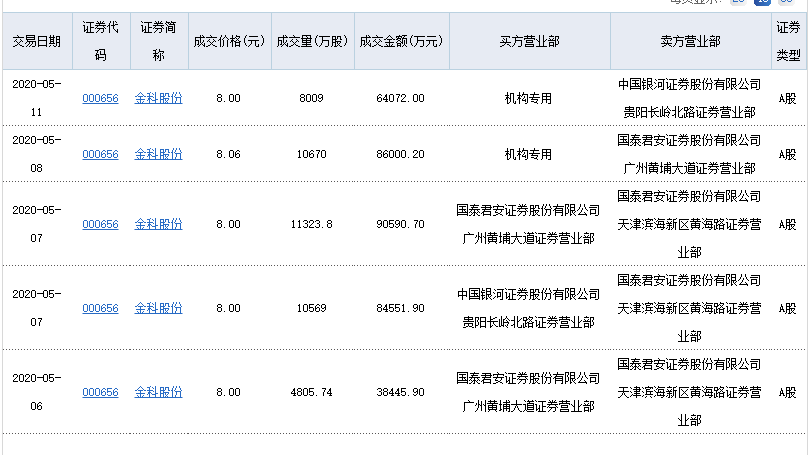This screenshot has height=455, width=812.
Task: Click the 交易日期 column header
Action: 36,41
